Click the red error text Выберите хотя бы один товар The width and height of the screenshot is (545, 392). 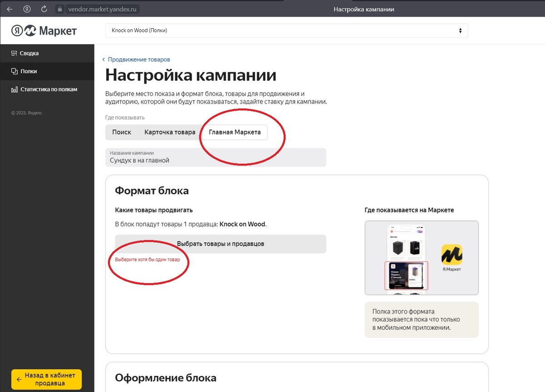click(x=147, y=260)
